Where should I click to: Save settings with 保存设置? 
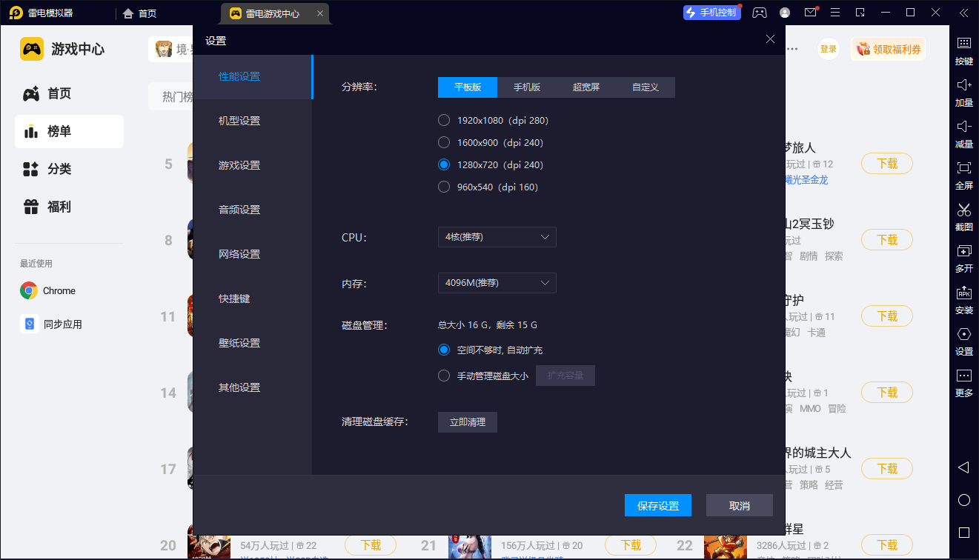657,504
